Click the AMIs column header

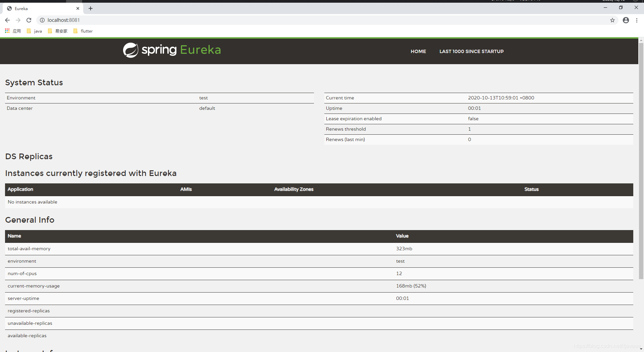coord(186,189)
